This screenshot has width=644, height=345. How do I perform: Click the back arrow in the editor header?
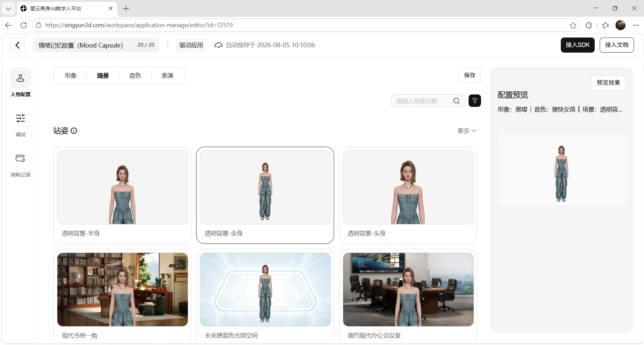[x=18, y=45]
